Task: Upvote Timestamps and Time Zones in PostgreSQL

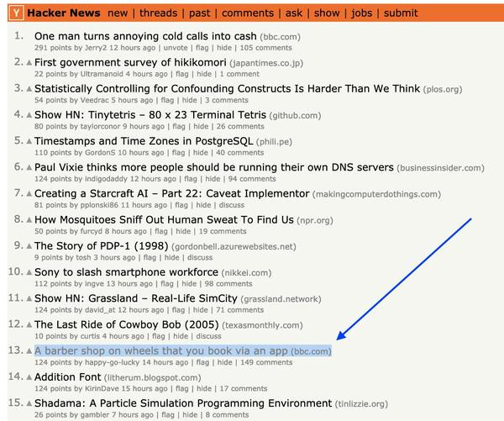Action: coord(29,141)
